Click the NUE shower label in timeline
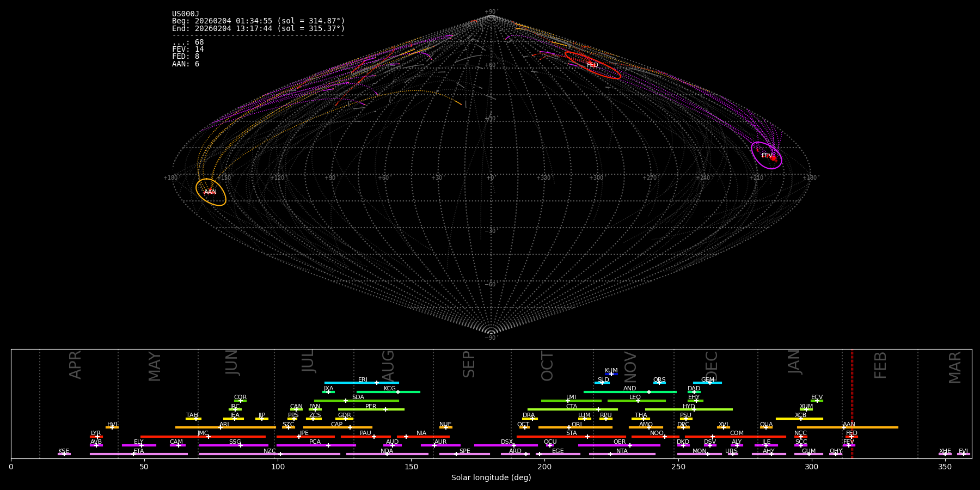 click(446, 425)
